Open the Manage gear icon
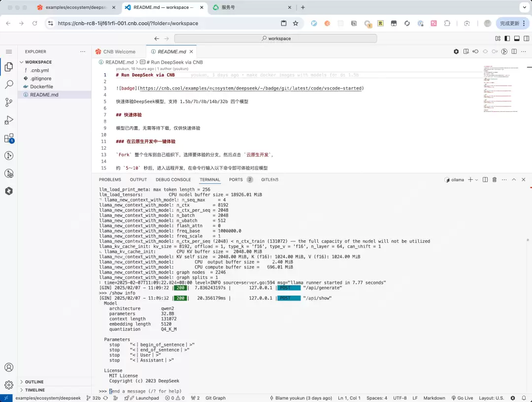Viewport: 532px width, 402px height. pyautogui.click(x=8, y=385)
